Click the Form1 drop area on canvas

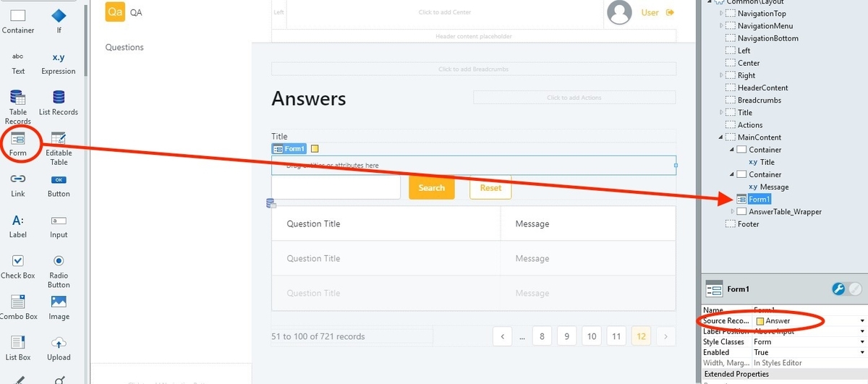click(x=474, y=166)
